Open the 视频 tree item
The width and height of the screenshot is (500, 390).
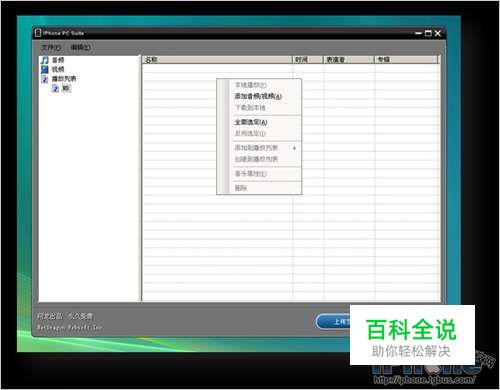58,69
